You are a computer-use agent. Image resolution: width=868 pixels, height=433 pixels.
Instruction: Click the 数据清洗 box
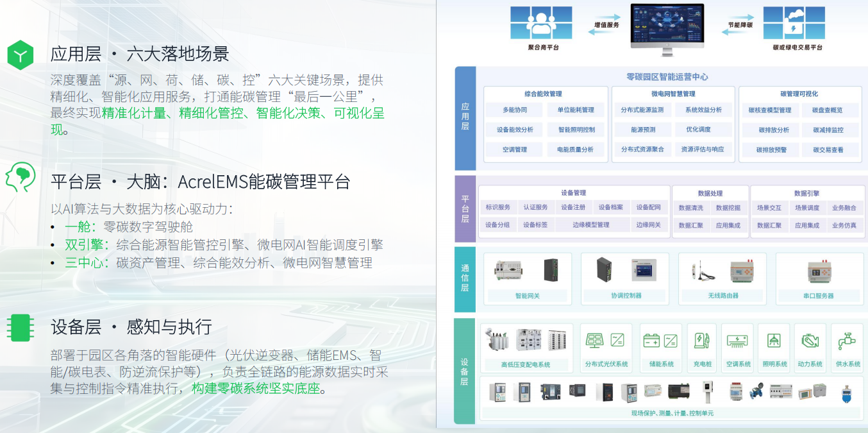point(690,208)
